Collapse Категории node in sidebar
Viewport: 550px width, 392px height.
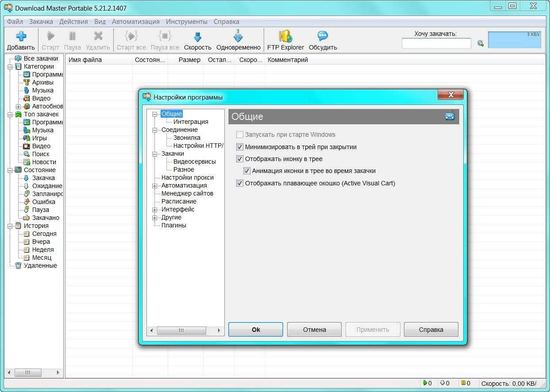click(x=10, y=66)
